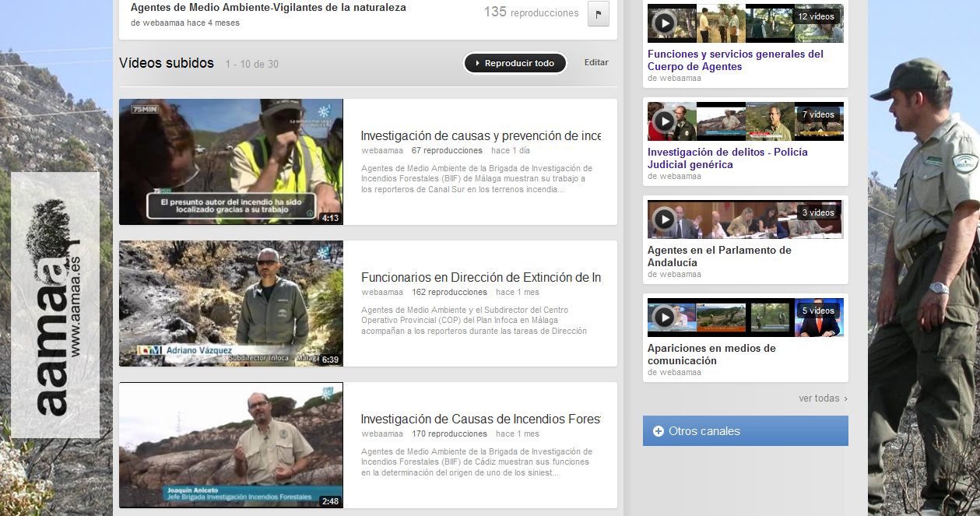Play the 5-video Apariciones en medios playlist
980x516 pixels.
click(x=664, y=318)
